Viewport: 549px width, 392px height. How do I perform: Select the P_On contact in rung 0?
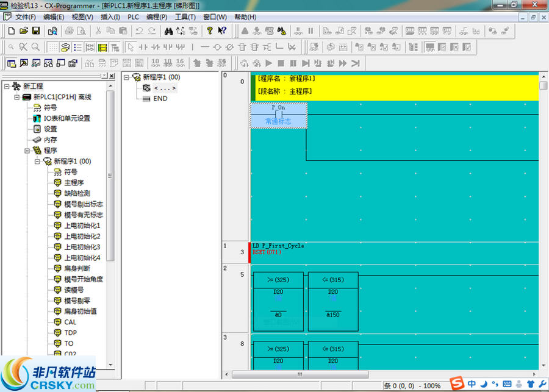coord(279,115)
